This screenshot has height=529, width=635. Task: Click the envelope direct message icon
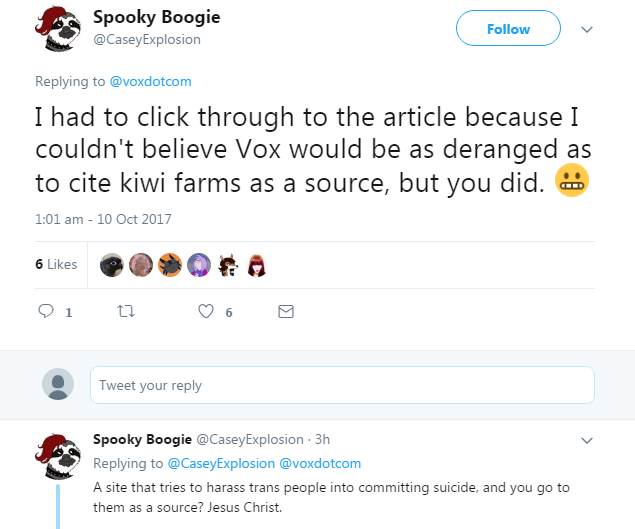tap(286, 311)
